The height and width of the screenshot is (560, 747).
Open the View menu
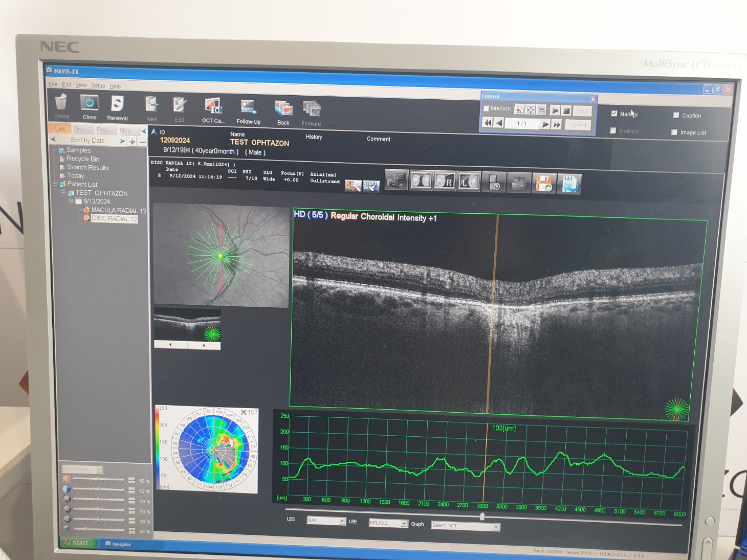(81, 85)
